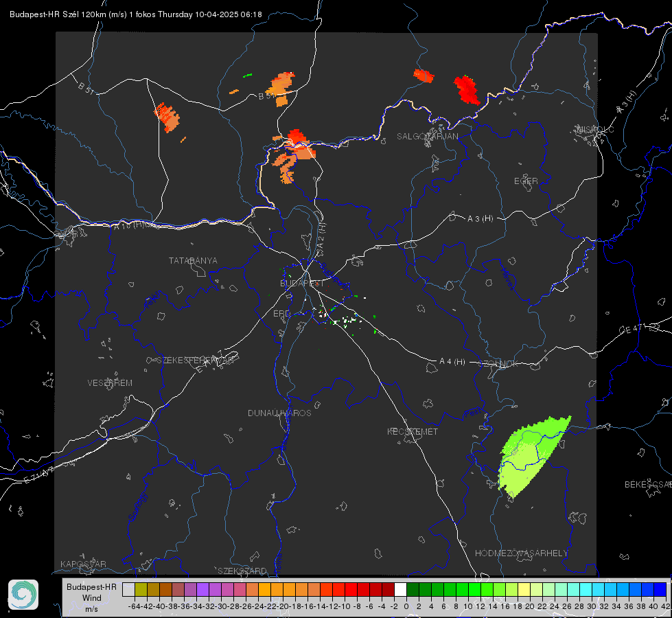Click the grey swatch at legend's left end
Screen dimensions: 672x618
[128, 589]
